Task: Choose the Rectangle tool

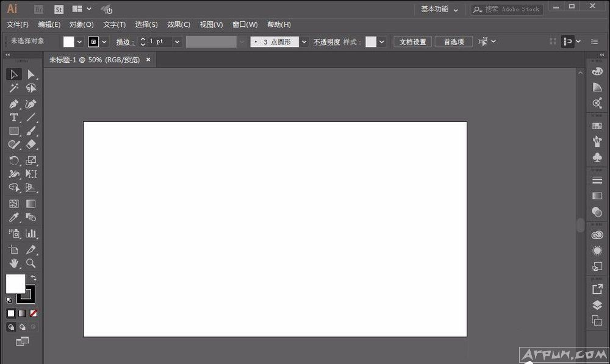Action: point(13,131)
